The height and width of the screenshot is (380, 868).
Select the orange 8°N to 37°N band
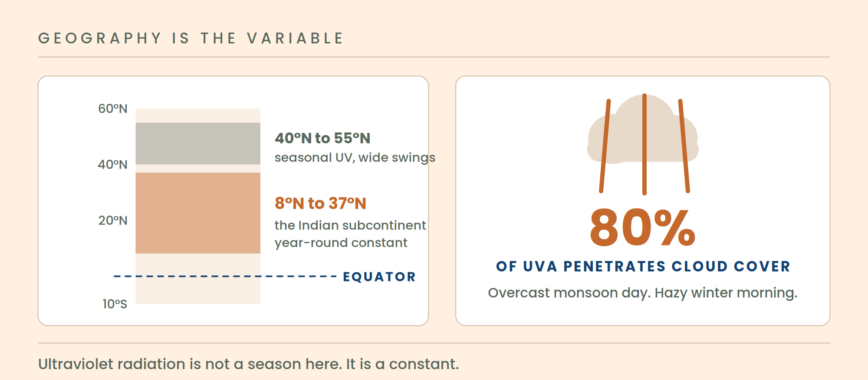pyautogui.click(x=198, y=213)
